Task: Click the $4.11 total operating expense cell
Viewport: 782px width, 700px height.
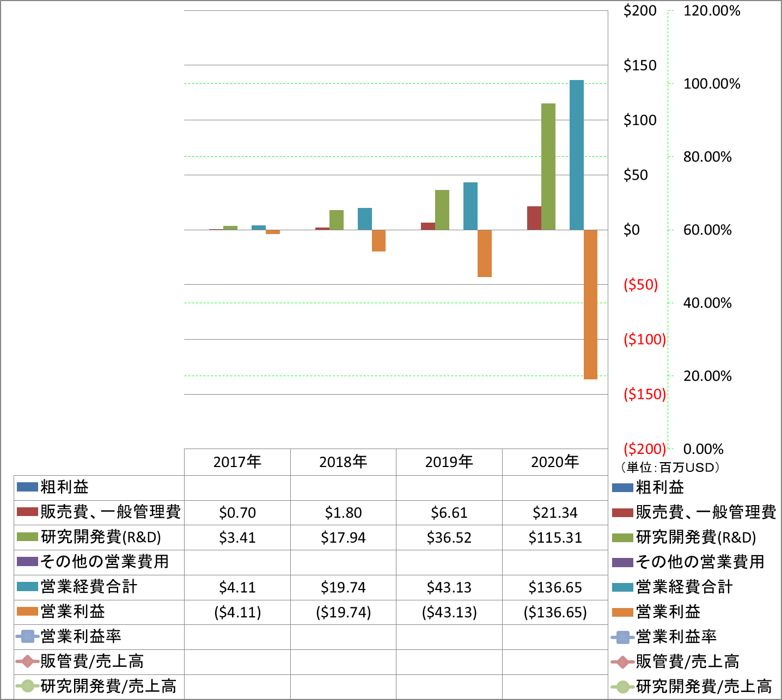Action: (237, 587)
